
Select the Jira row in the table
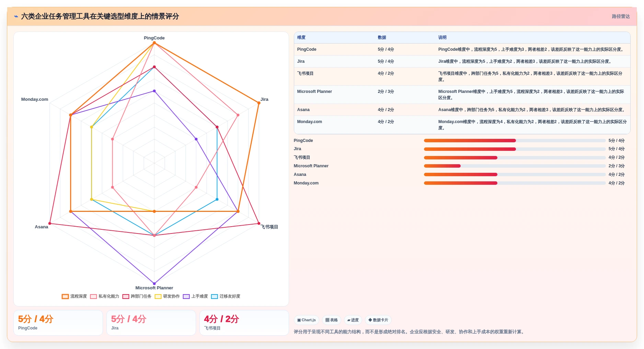(x=462, y=61)
